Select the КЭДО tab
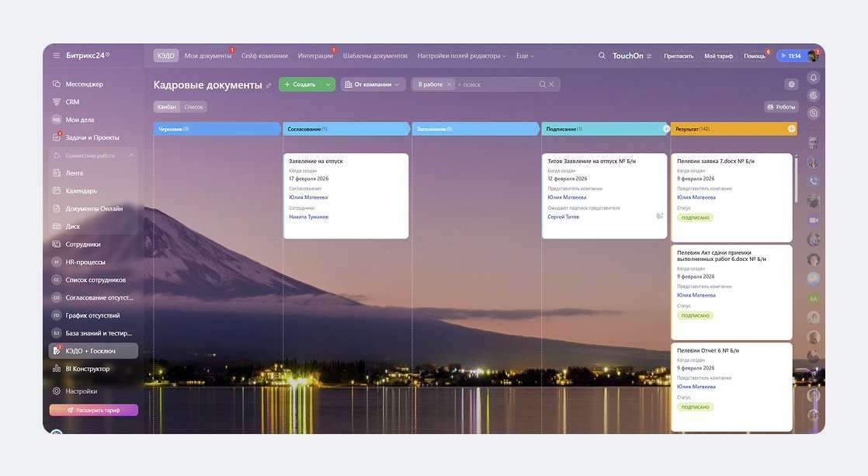868x476 pixels. (165, 55)
